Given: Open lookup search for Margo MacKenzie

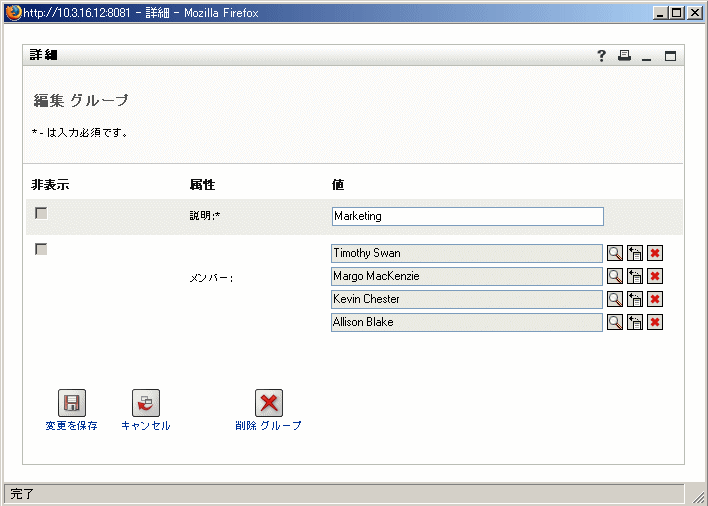Looking at the screenshot, I should coord(615,276).
